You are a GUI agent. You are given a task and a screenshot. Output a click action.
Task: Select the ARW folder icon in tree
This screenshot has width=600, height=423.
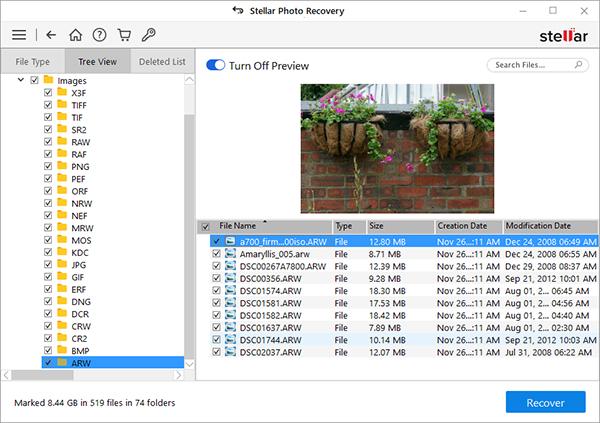tap(62, 362)
